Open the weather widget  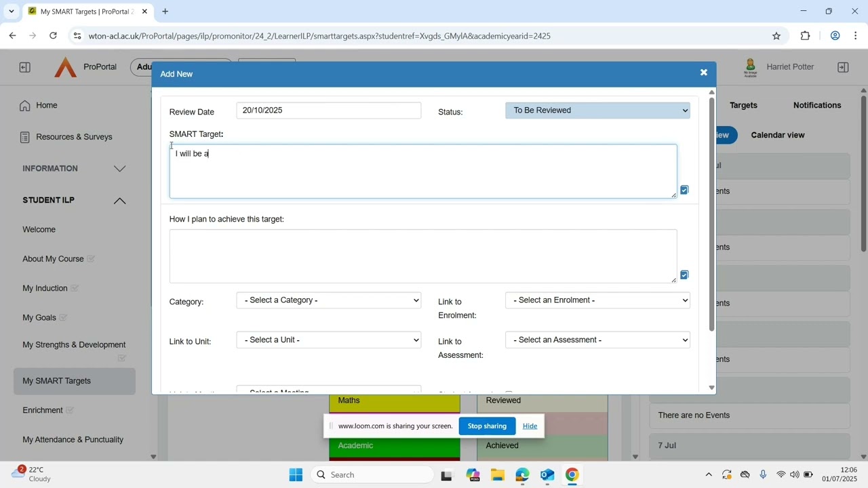31,474
